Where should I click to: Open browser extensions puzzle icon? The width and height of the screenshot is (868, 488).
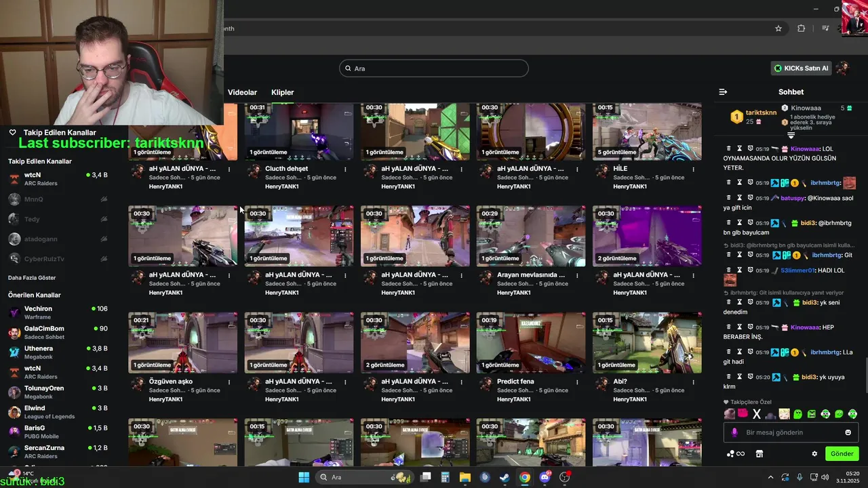802,28
